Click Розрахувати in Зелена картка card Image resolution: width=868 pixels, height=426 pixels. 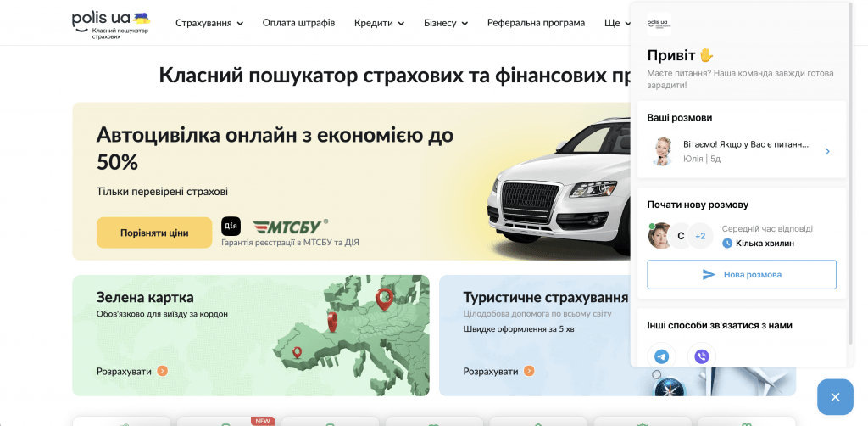tap(124, 371)
